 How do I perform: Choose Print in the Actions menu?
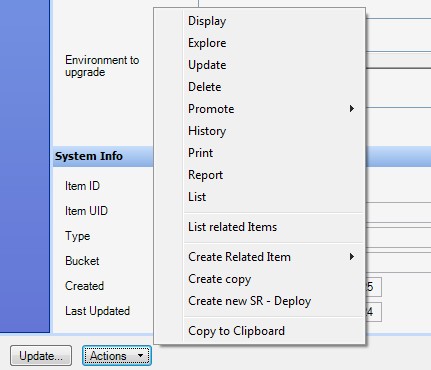(259, 153)
